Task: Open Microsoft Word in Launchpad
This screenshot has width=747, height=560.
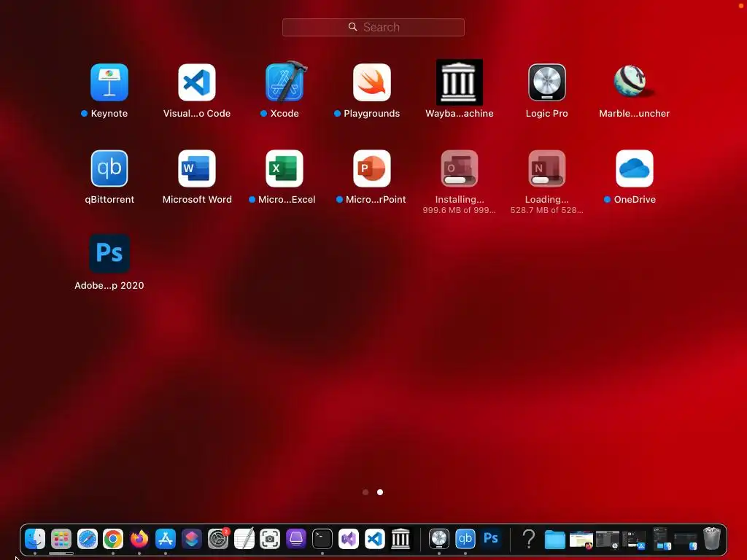Action: pos(197,168)
